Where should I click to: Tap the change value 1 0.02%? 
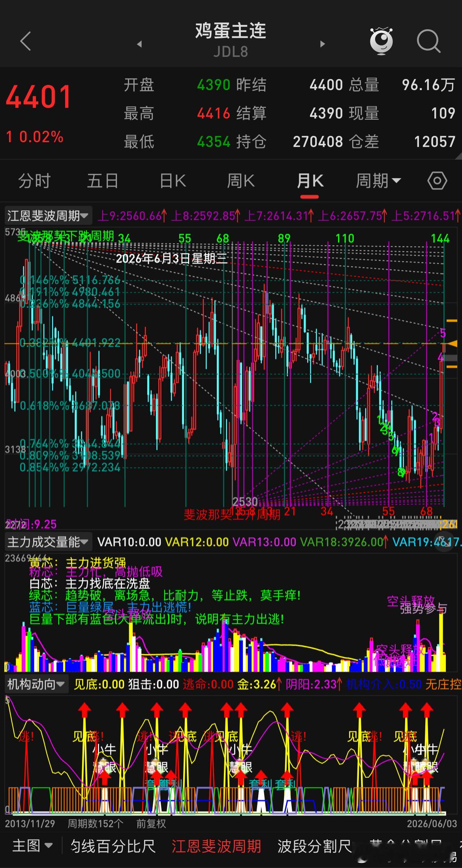click(35, 137)
